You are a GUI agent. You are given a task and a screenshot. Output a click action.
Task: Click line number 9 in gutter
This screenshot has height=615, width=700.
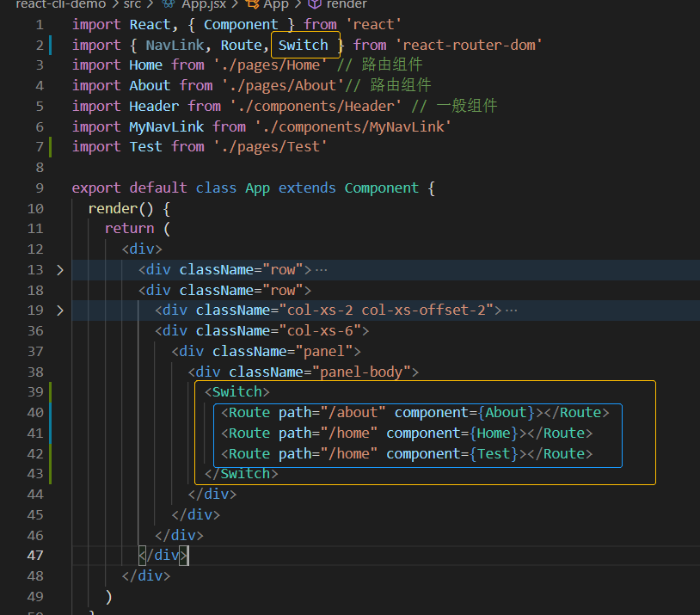[40, 188]
